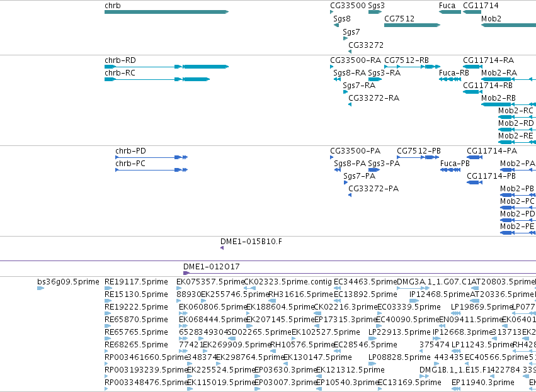Click the Mob2-PD protein label

click(518, 214)
